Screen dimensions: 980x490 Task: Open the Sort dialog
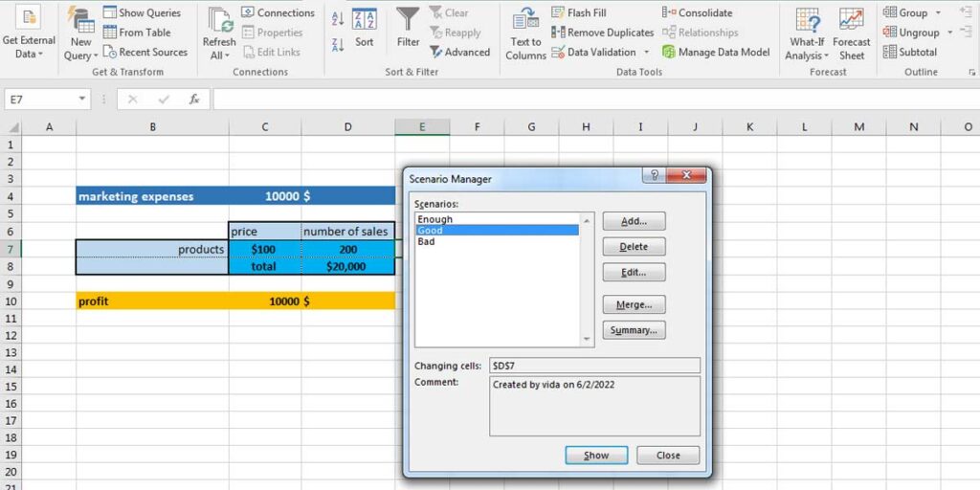click(365, 28)
